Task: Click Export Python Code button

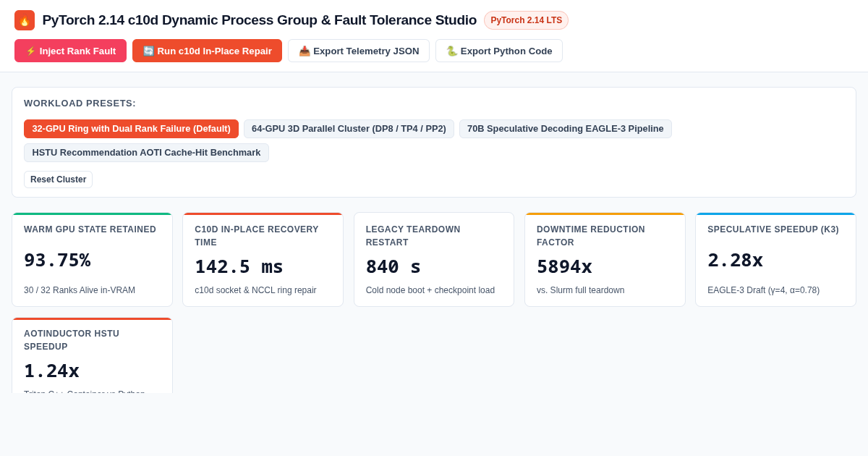Action: coord(499,51)
